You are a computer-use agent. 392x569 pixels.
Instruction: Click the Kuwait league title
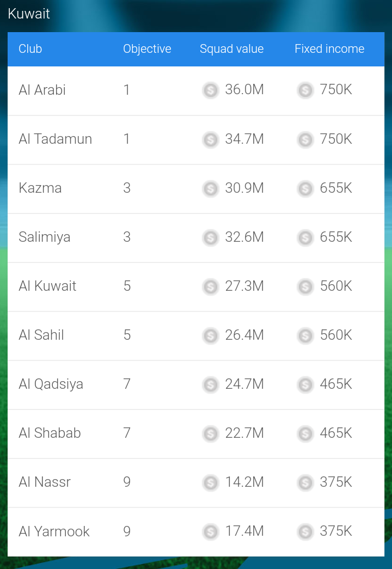(x=29, y=14)
